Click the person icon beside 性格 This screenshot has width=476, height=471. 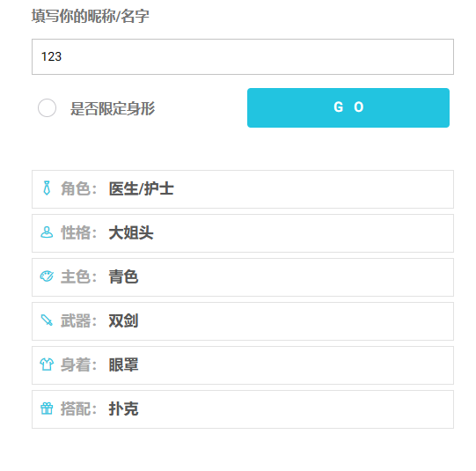coord(47,232)
